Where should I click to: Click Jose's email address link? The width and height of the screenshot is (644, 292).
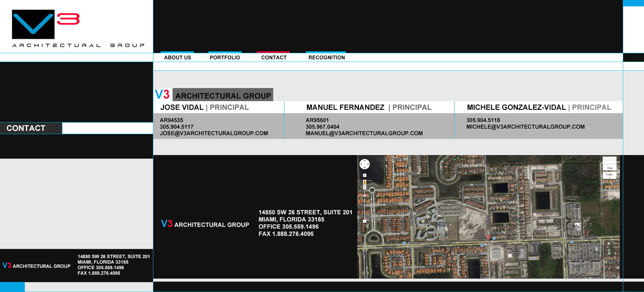214,133
